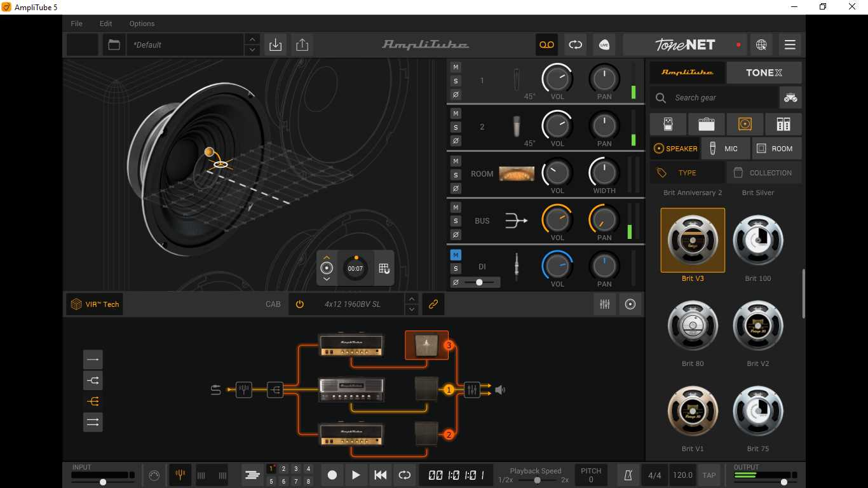Open the ToneNET globe icon
The height and width of the screenshot is (488, 868).
point(761,45)
